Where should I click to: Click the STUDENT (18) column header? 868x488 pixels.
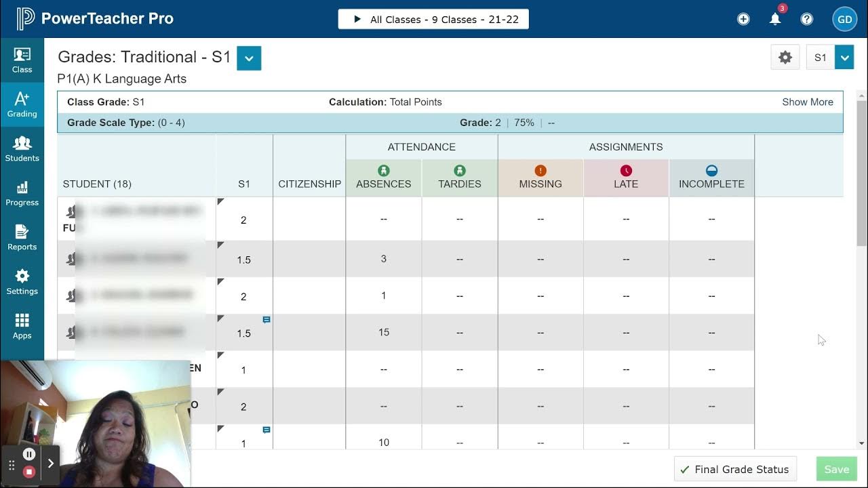pos(97,184)
